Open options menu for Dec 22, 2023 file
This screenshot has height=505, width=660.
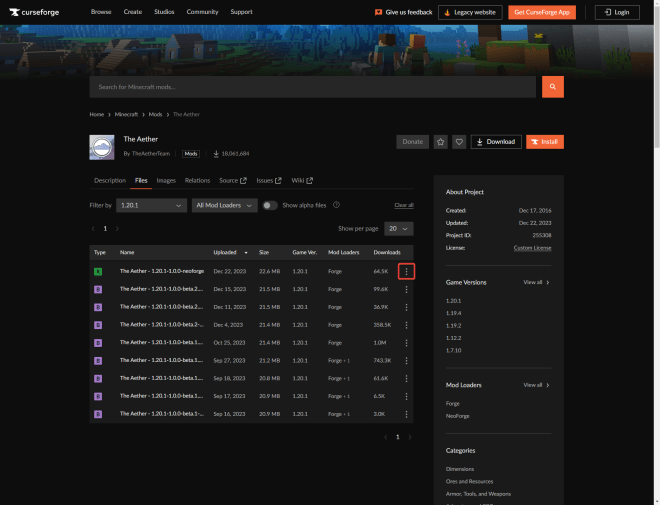[406, 271]
